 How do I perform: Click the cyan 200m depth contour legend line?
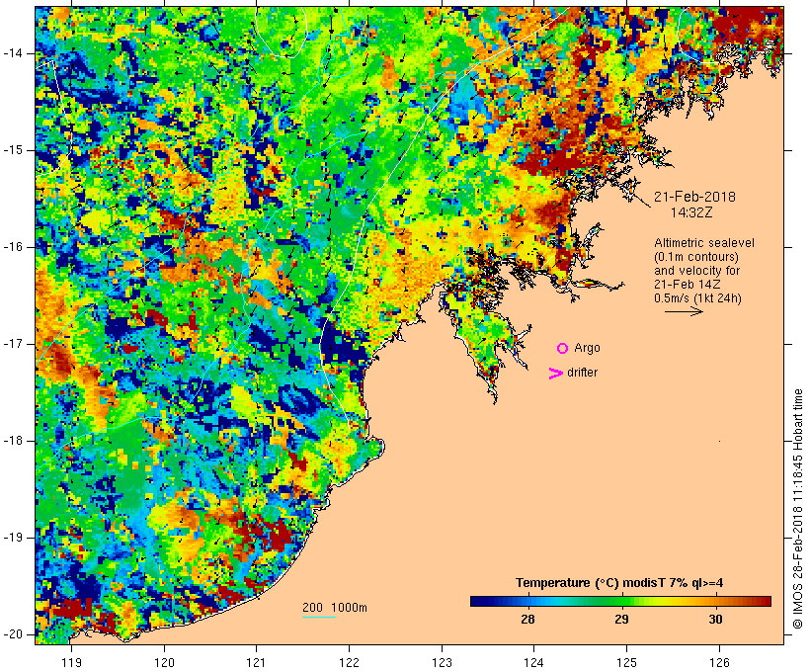pos(319,617)
